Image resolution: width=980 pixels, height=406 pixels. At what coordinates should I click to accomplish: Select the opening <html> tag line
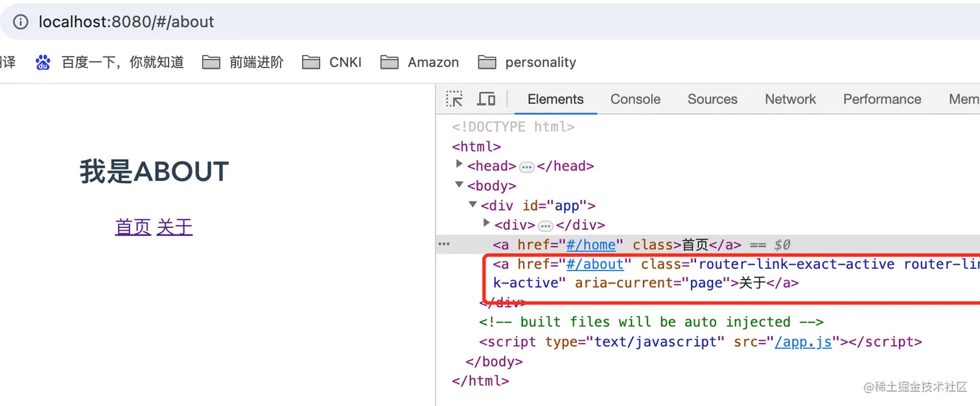click(x=476, y=146)
